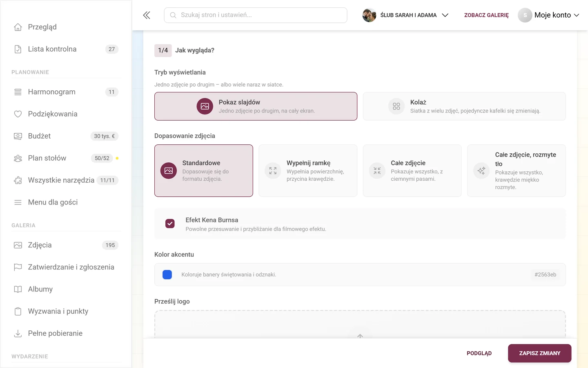Click the Przegląd home icon
Viewport: 588px width, 368px height.
click(18, 27)
